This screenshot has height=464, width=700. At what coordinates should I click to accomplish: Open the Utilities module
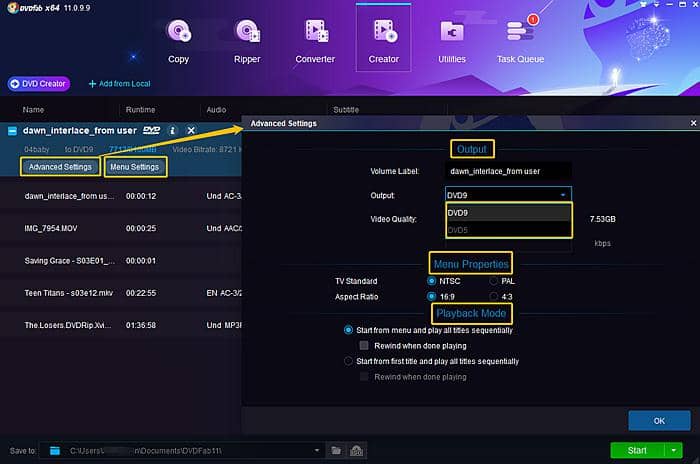click(452, 42)
